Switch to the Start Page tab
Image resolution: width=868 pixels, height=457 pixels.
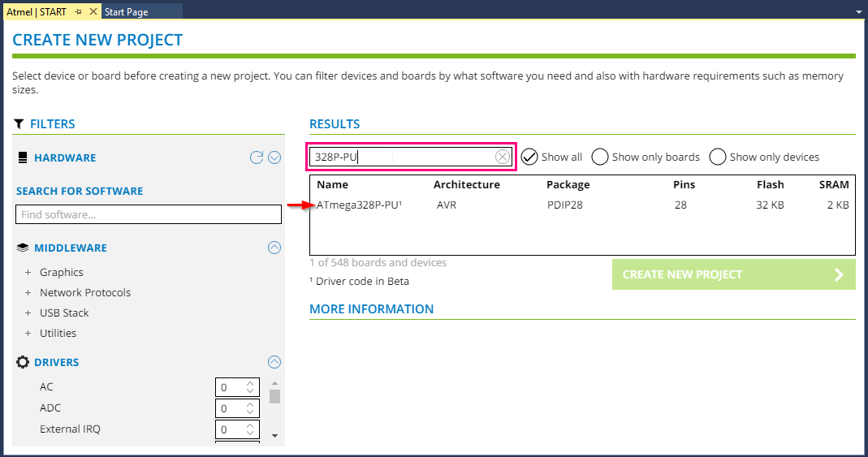pos(126,11)
